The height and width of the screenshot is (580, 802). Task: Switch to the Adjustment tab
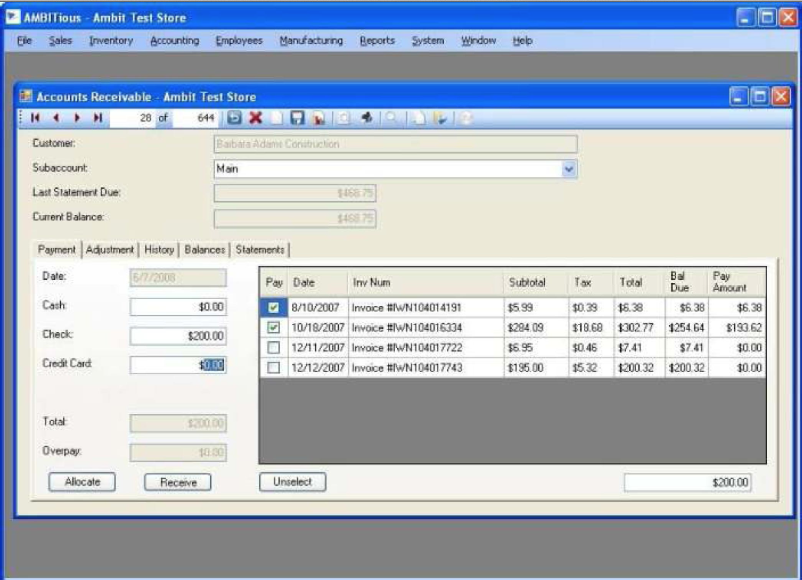pyautogui.click(x=110, y=250)
